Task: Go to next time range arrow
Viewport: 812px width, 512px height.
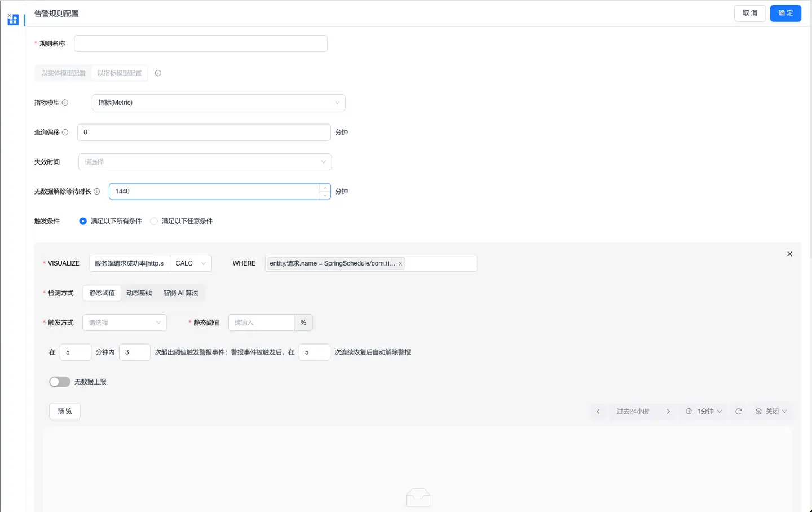Action: pos(668,412)
